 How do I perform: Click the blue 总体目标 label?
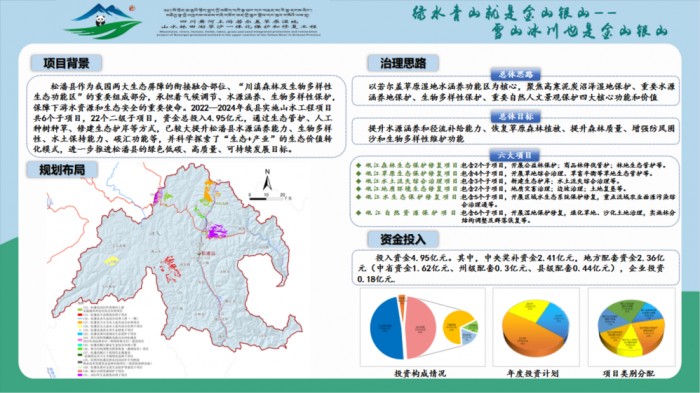click(516, 117)
